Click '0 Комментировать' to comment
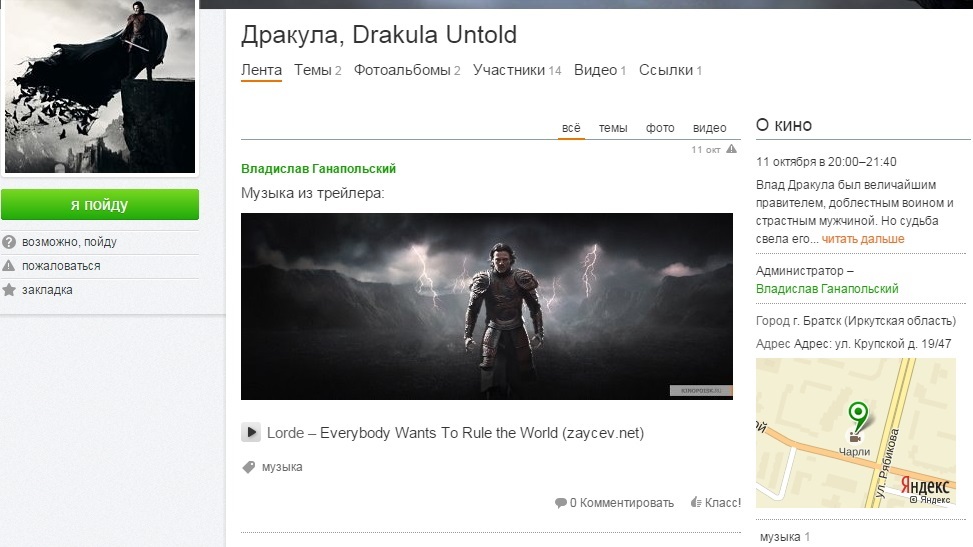The width and height of the screenshot is (973, 547). click(621, 503)
